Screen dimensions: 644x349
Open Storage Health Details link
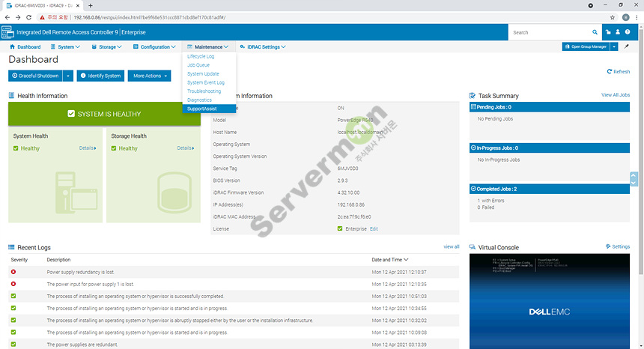pos(186,148)
